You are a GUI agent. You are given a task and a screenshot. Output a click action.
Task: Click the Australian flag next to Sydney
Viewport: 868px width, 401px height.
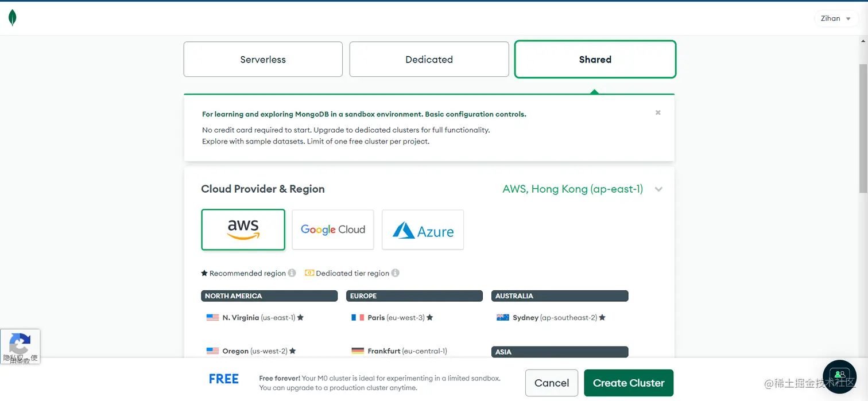click(503, 317)
